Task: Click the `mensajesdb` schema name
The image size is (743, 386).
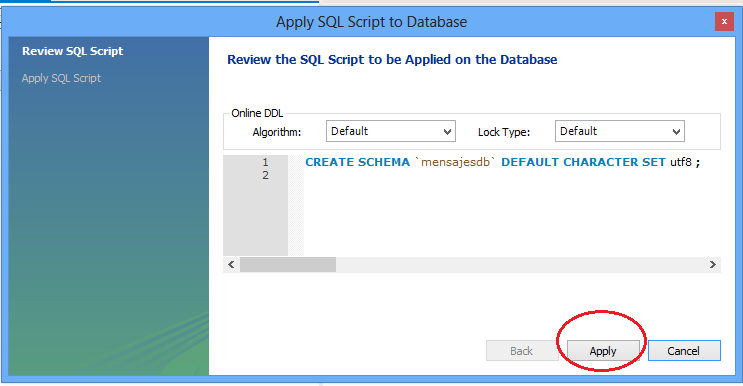Action: click(x=455, y=162)
